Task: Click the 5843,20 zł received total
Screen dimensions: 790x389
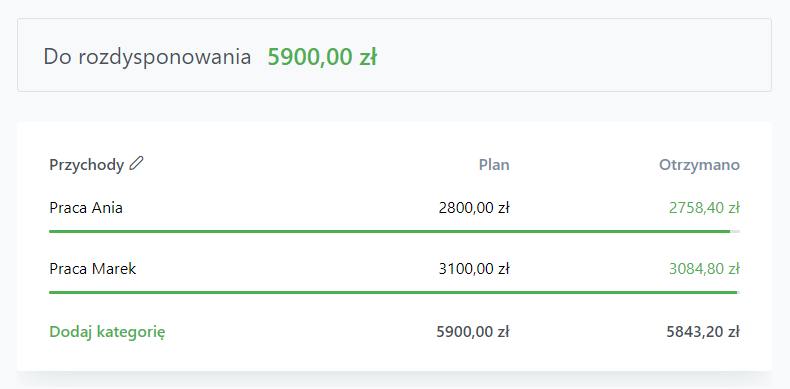Action: pos(703,332)
